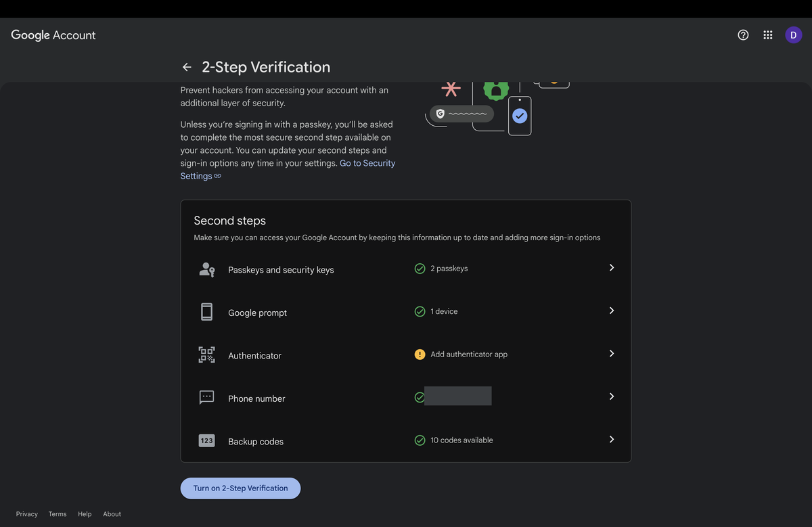Click the yellow warning icon for authenticator app
This screenshot has height=527, width=812.
pyautogui.click(x=420, y=354)
